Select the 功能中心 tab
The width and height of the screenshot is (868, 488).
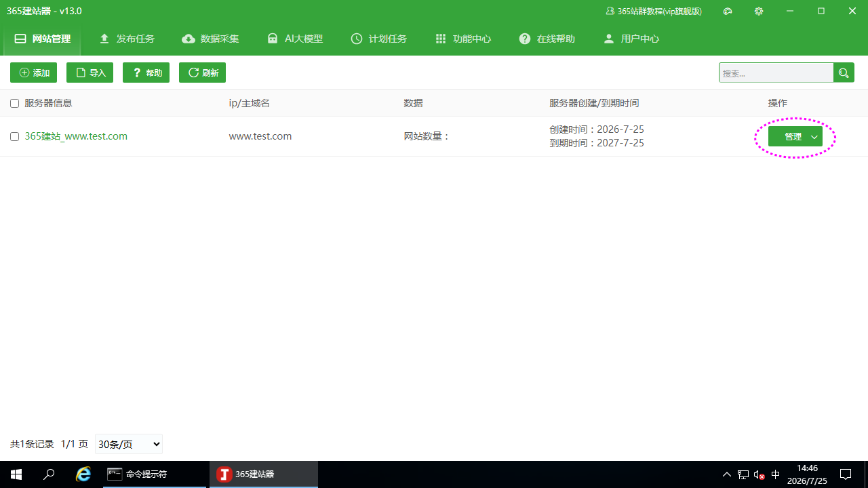pyautogui.click(x=462, y=39)
